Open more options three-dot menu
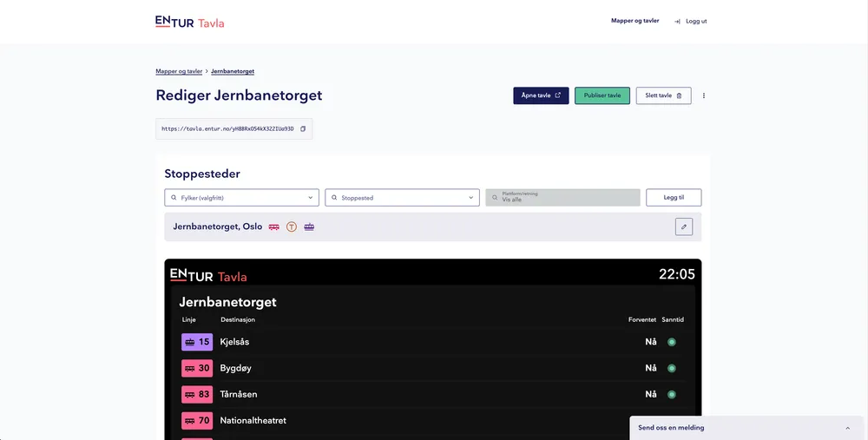This screenshot has height=440, width=868. click(704, 95)
